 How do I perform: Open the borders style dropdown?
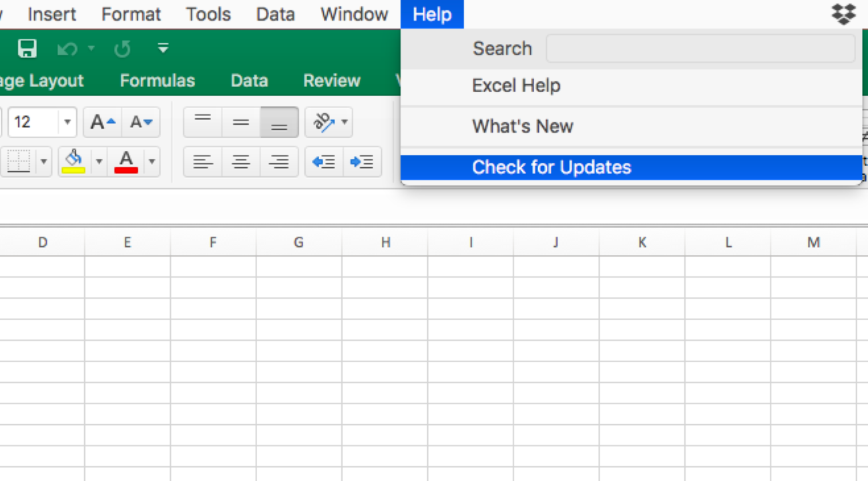[43, 161]
